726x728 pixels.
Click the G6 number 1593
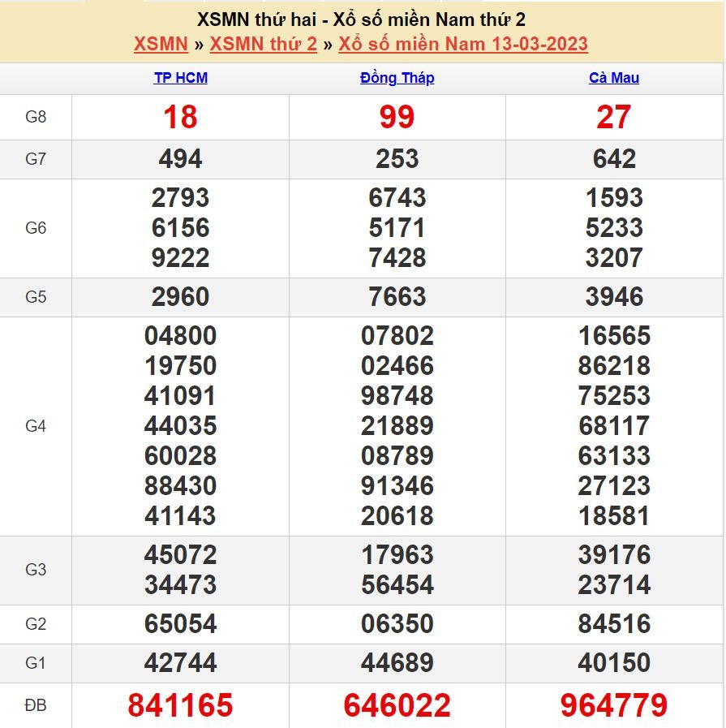pos(614,198)
